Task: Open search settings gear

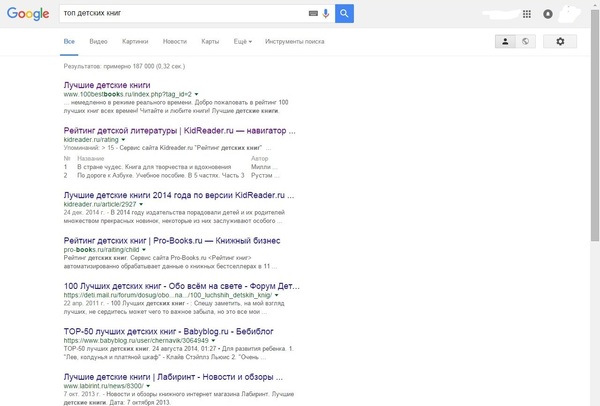Action: (x=560, y=41)
